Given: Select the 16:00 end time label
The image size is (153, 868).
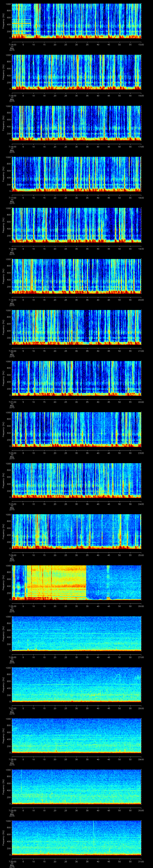Looking at the screenshot, I should [141, 96].
